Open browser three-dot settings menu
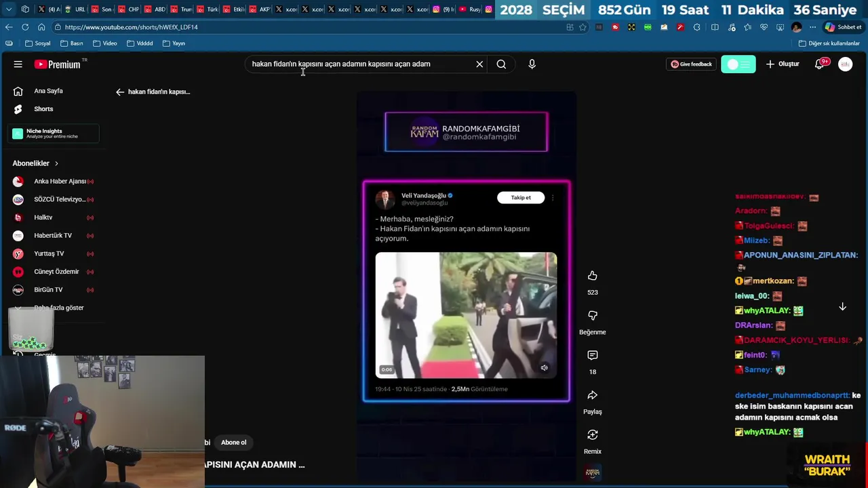 click(x=812, y=27)
